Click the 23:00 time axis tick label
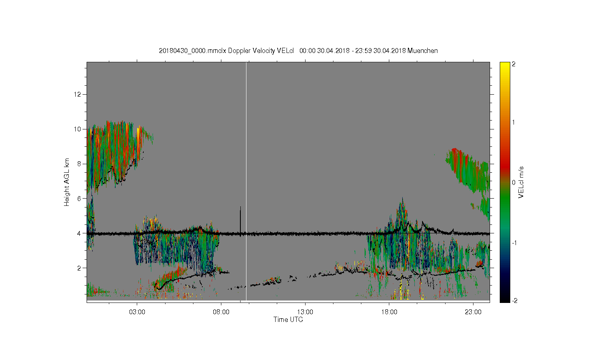This screenshot has width=607, height=364. [473, 312]
